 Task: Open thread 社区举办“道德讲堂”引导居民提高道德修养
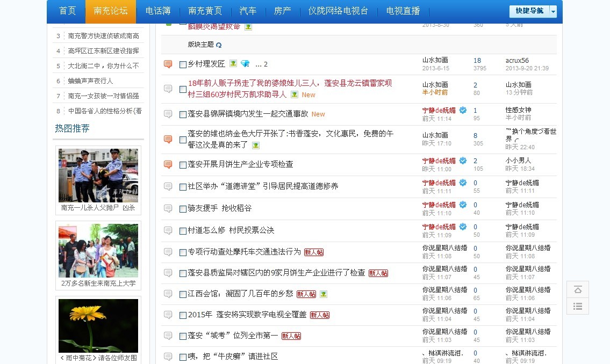(263, 186)
